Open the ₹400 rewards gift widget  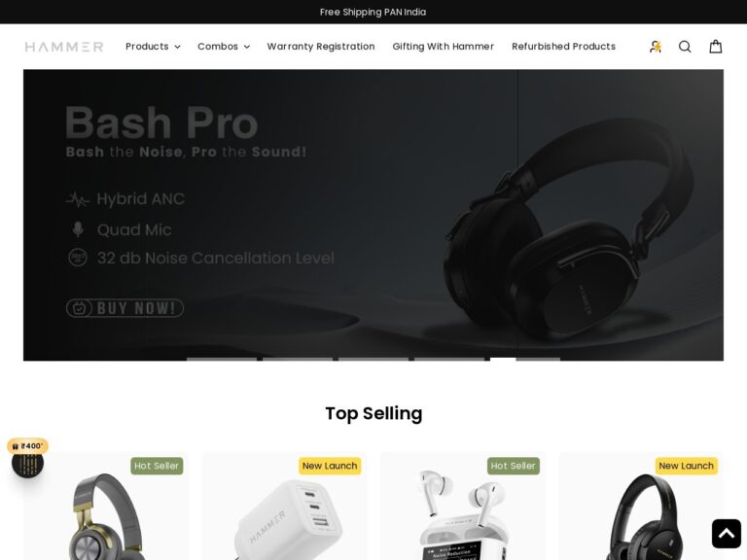click(27, 458)
